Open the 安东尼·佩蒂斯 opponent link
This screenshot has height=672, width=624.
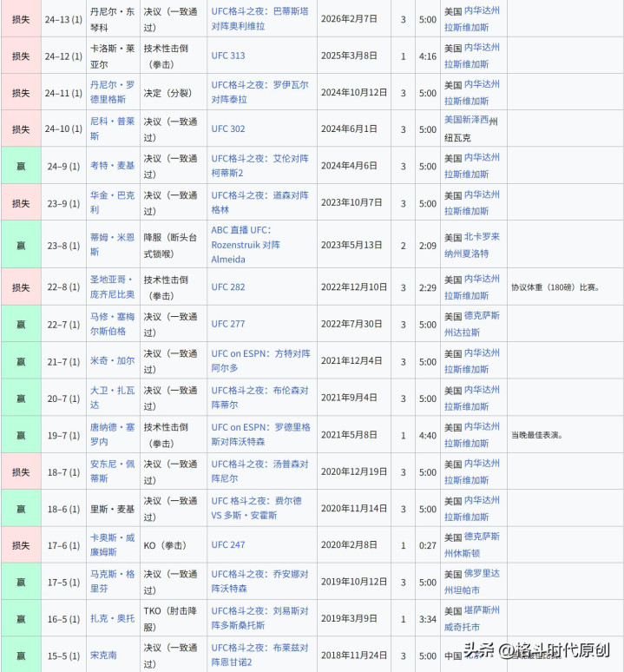click(x=112, y=471)
